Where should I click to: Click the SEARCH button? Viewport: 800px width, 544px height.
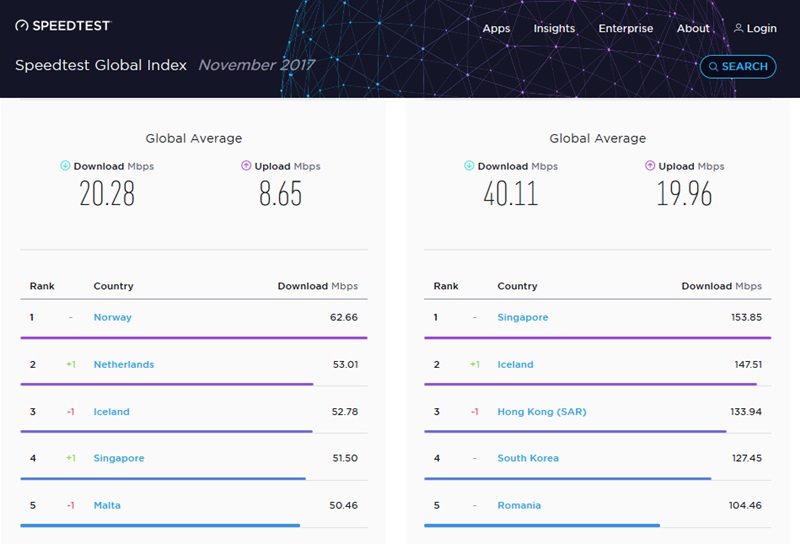[x=738, y=66]
